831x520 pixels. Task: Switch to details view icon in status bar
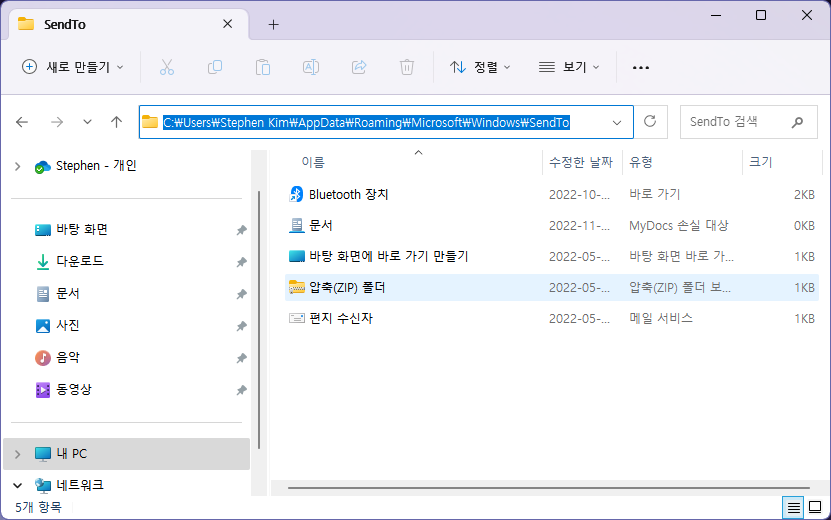(793, 507)
